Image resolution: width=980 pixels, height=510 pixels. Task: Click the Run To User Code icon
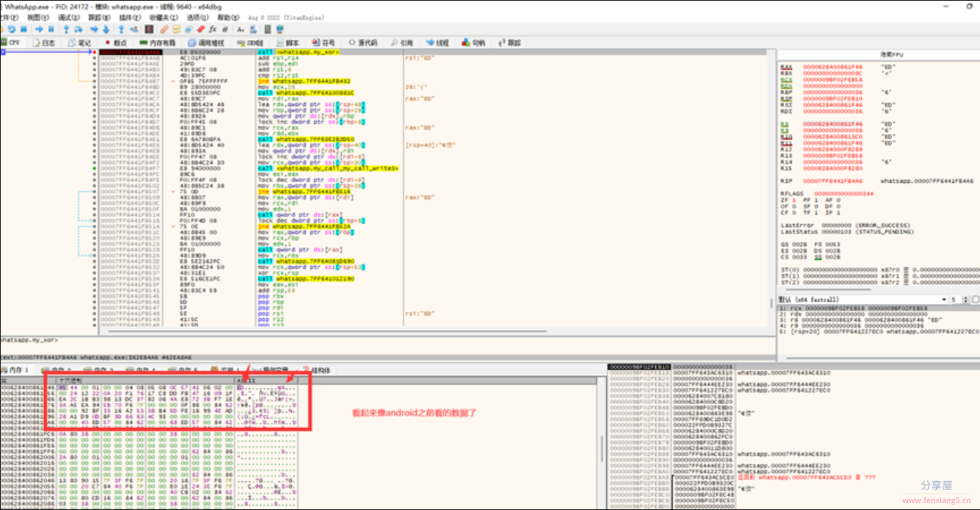pyautogui.click(x=134, y=30)
